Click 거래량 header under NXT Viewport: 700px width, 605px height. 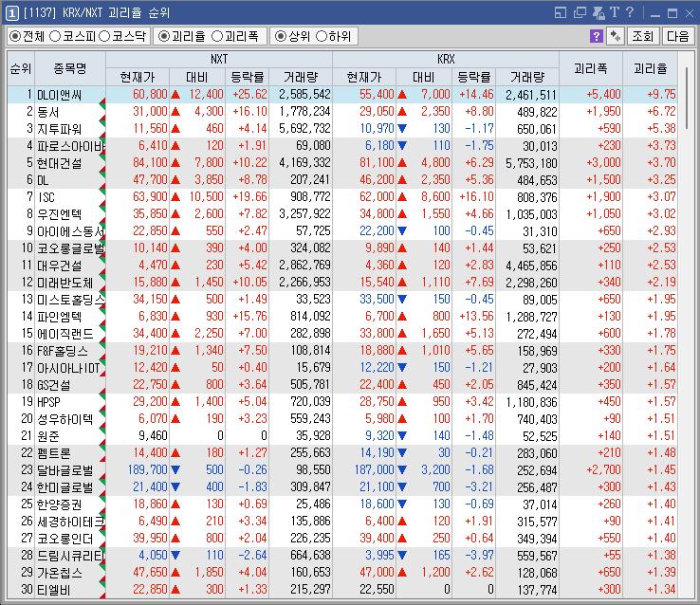[301, 77]
